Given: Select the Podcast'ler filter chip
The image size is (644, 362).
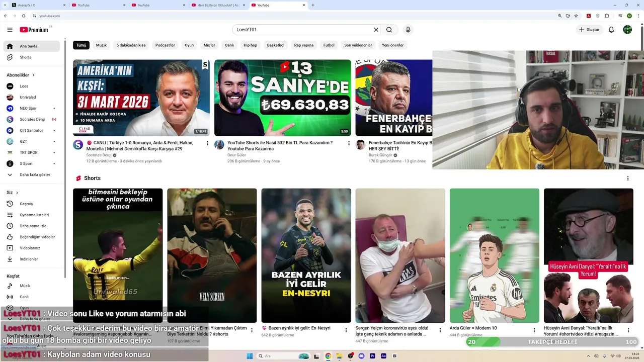Looking at the screenshot, I should (165, 45).
